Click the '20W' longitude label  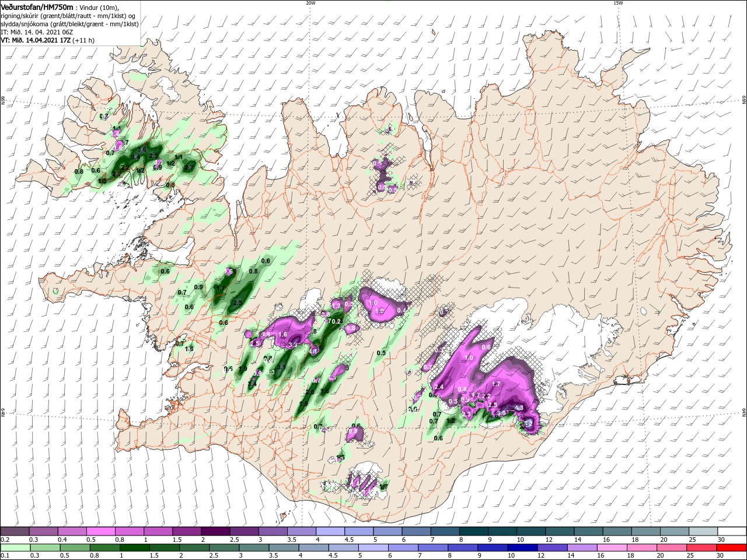click(x=310, y=3)
